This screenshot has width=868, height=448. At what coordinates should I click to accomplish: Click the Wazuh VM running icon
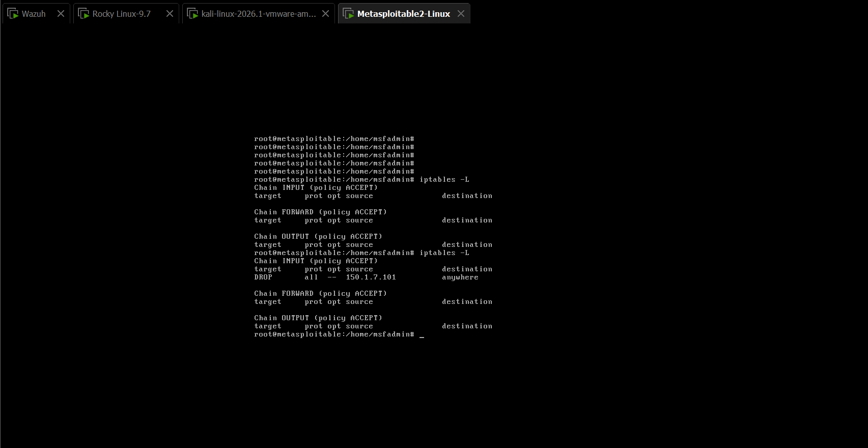point(13,14)
